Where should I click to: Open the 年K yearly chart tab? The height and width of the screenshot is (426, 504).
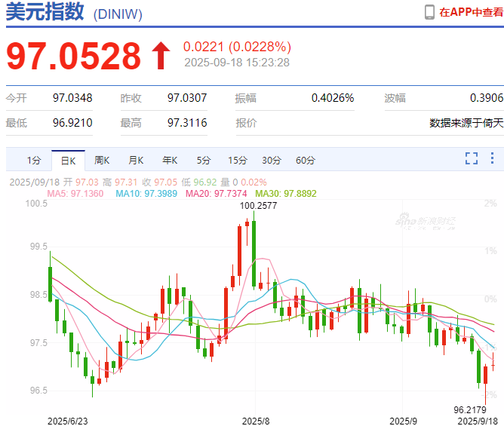169,160
